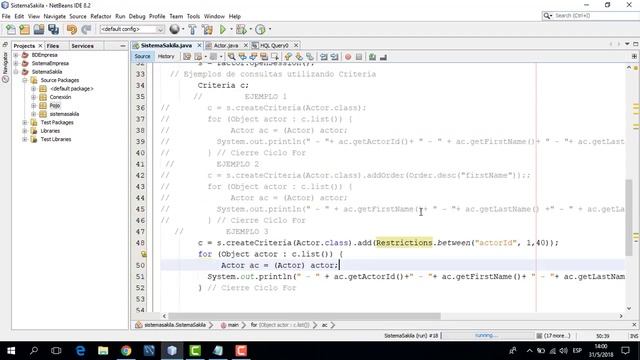Screen dimensions: 640x360
Task: Click the Save All toolbar icon
Action: pos(53,29)
